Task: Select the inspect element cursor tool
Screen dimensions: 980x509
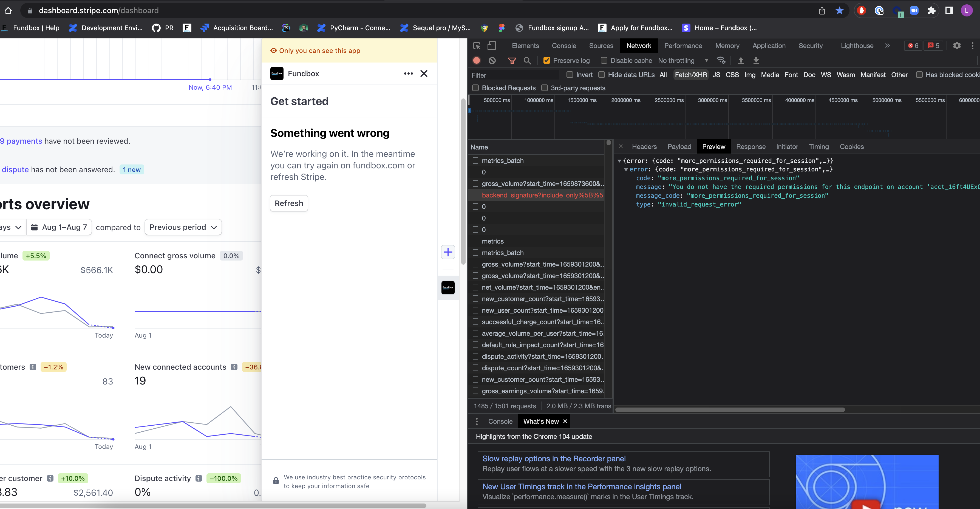Action: point(476,46)
